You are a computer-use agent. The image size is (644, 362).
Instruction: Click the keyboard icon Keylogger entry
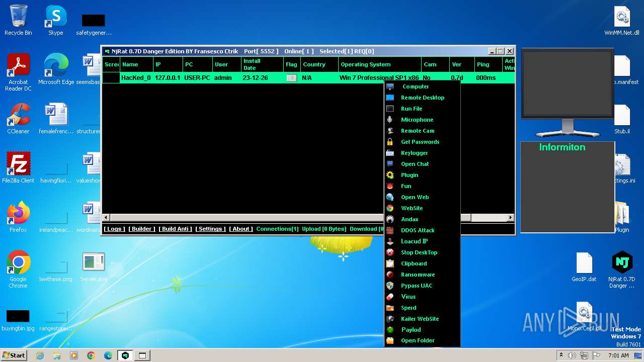(422, 153)
